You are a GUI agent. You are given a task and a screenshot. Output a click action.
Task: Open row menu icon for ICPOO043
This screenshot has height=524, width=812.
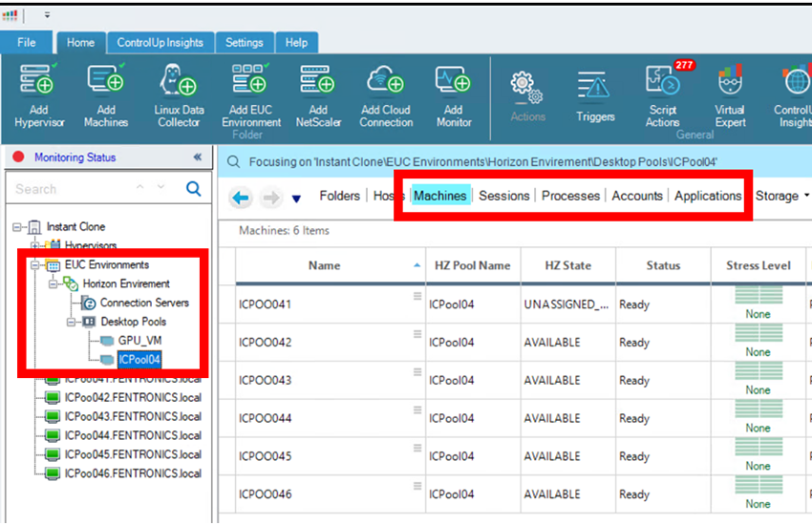point(417,372)
